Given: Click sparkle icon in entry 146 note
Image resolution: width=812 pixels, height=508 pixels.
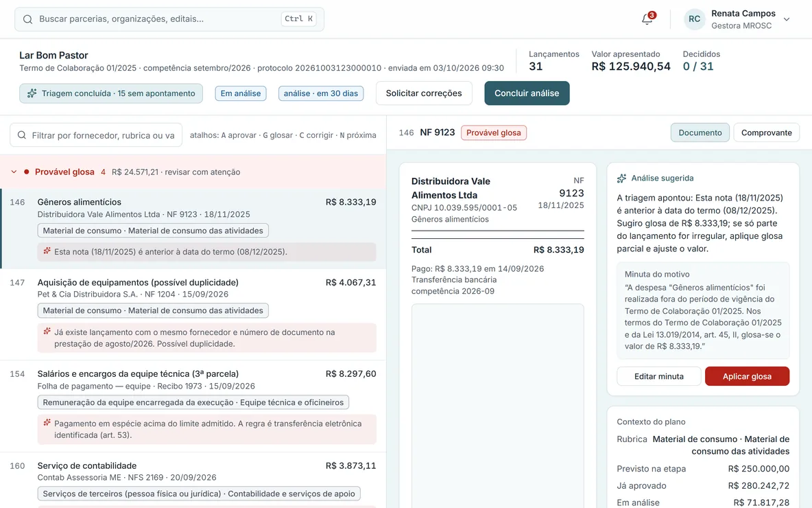Looking at the screenshot, I should [47, 251].
